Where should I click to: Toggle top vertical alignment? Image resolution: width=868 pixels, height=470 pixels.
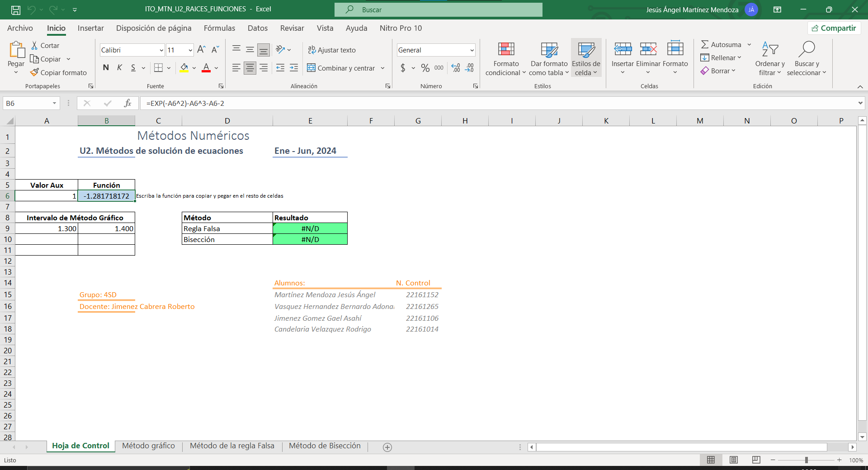236,49
